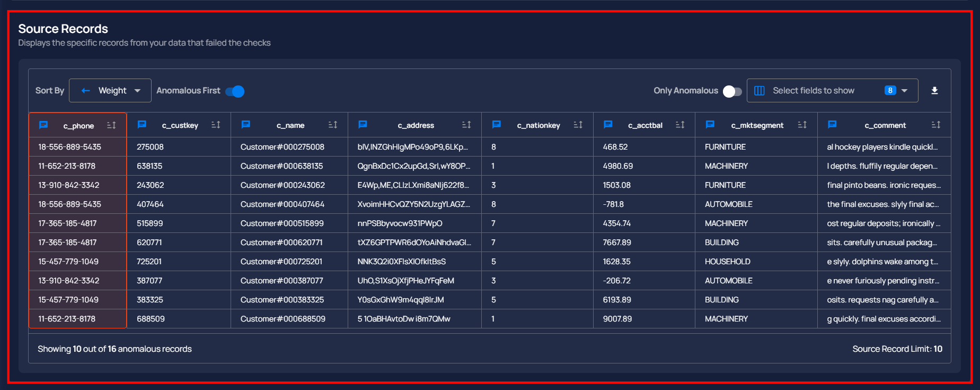Select account balance cell 4354.74
The height and width of the screenshot is (390, 980).
pos(644,223)
